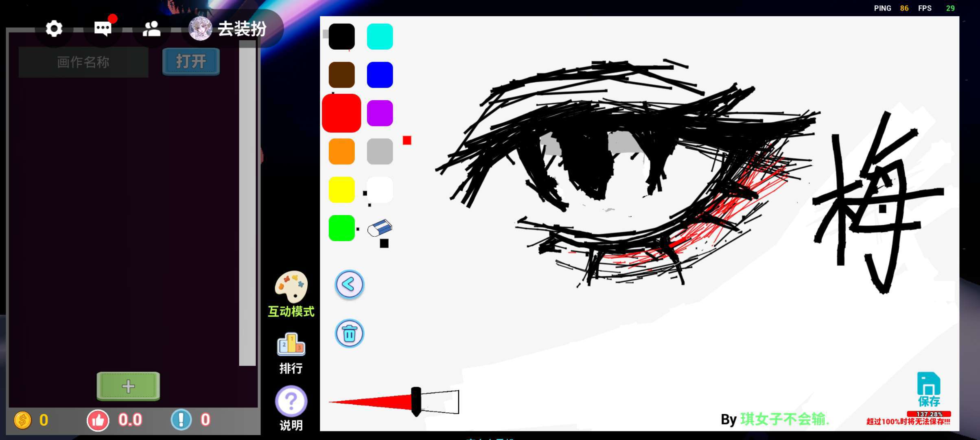Click the brush size slider handle

[416, 402]
